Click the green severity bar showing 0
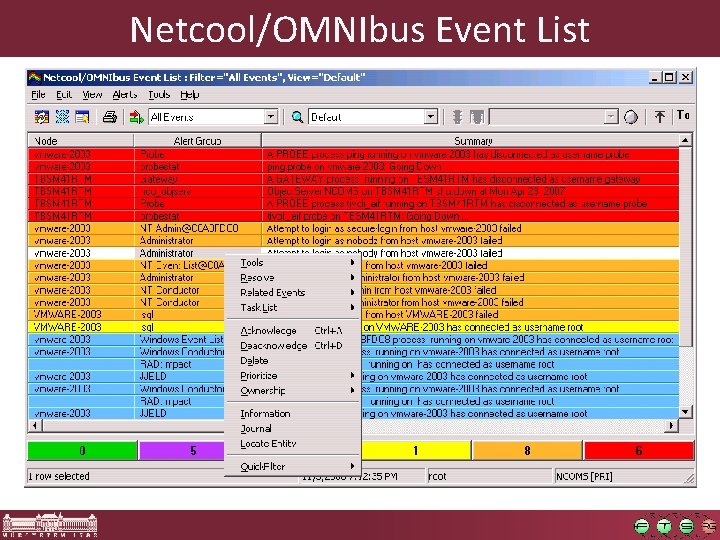Screen dimensions: 720x540 click(83, 450)
